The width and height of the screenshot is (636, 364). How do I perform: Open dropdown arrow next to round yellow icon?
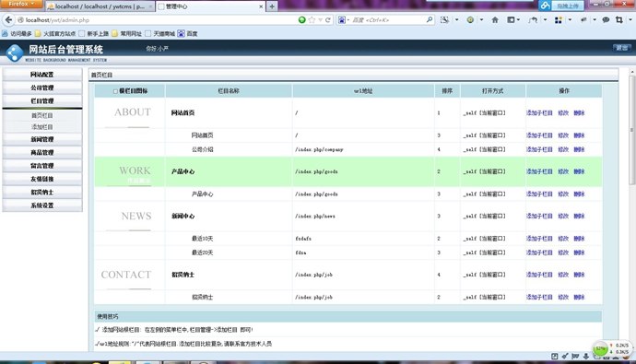coord(481,20)
